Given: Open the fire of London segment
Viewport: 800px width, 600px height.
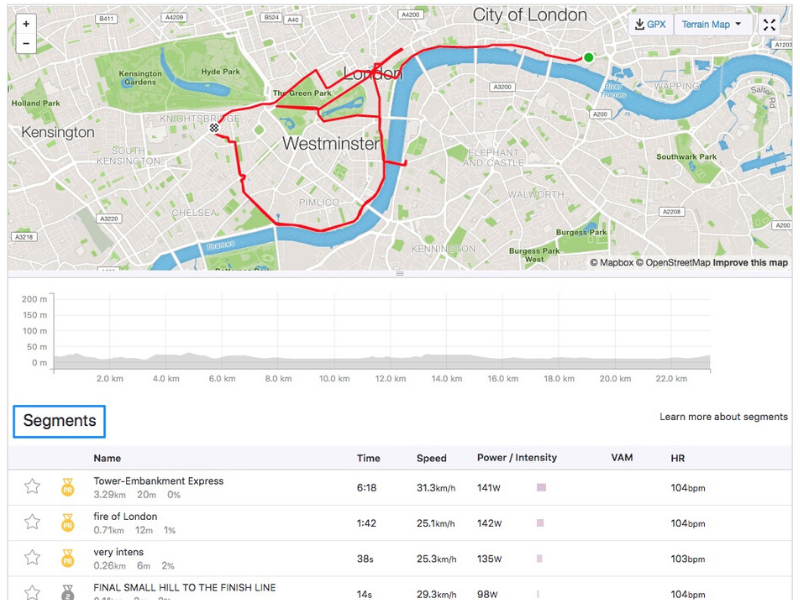Looking at the screenshot, I should 125,516.
